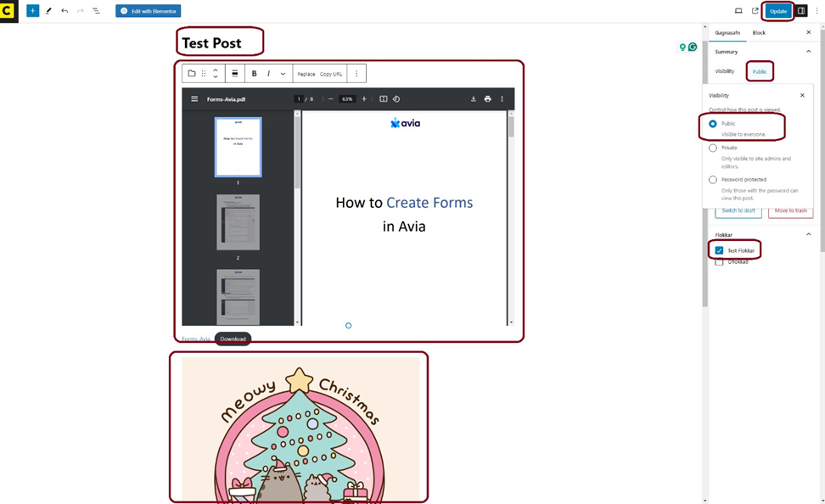
Task: Rotate the PDF page
Action: [396, 99]
